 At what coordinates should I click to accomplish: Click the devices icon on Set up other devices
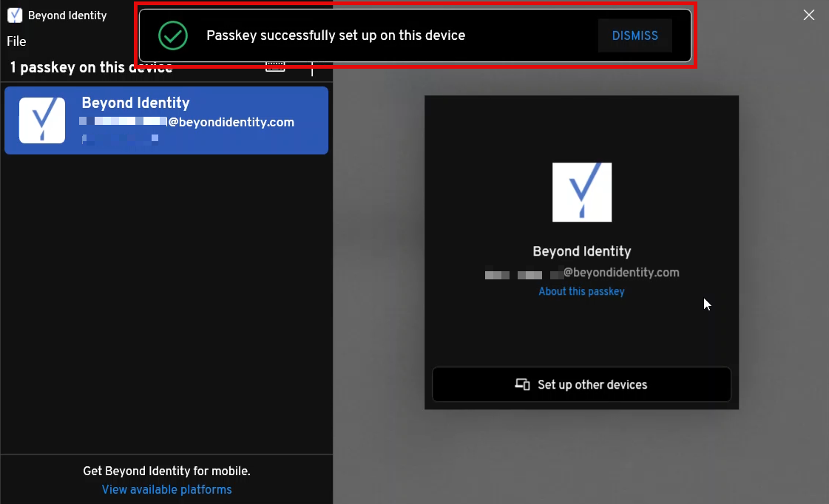tap(522, 384)
